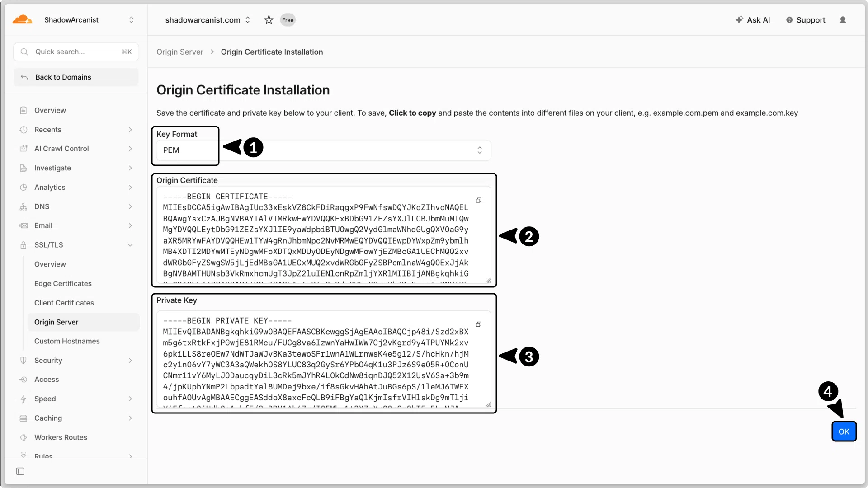Go Back to Domains
The image size is (868, 488).
pyautogui.click(x=76, y=77)
